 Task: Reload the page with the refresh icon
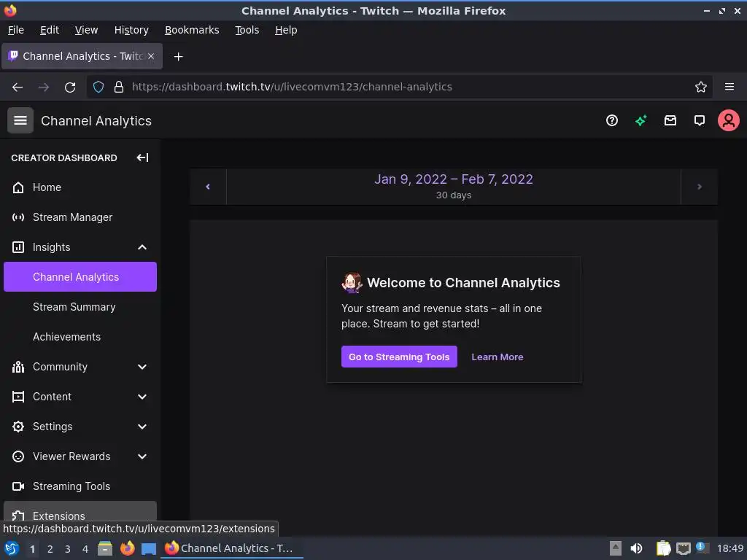tap(70, 87)
